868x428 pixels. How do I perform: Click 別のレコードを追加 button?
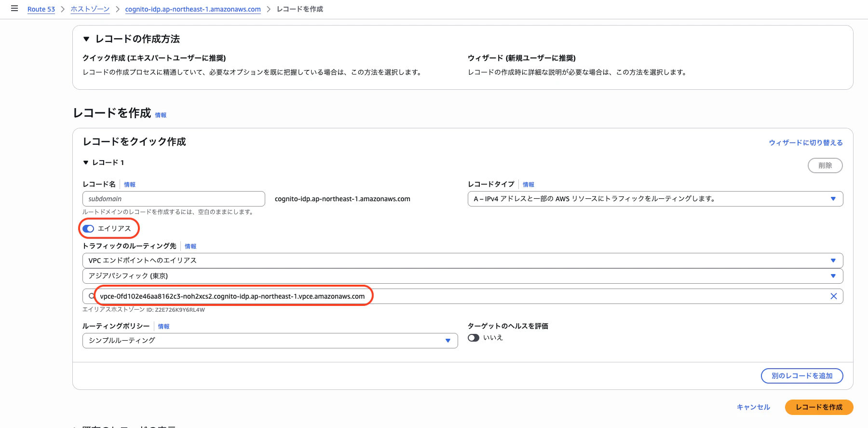[x=802, y=376]
